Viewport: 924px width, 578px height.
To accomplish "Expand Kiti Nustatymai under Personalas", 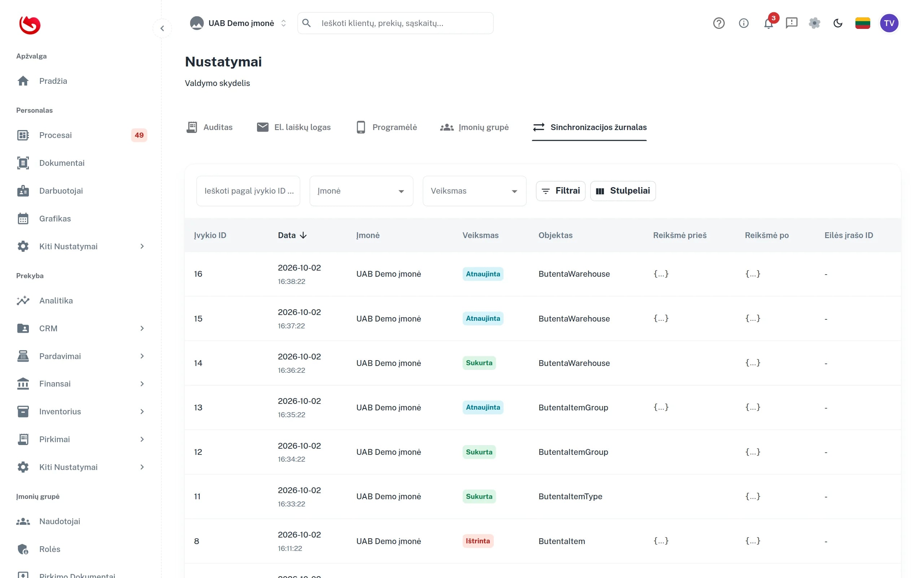I will point(81,247).
